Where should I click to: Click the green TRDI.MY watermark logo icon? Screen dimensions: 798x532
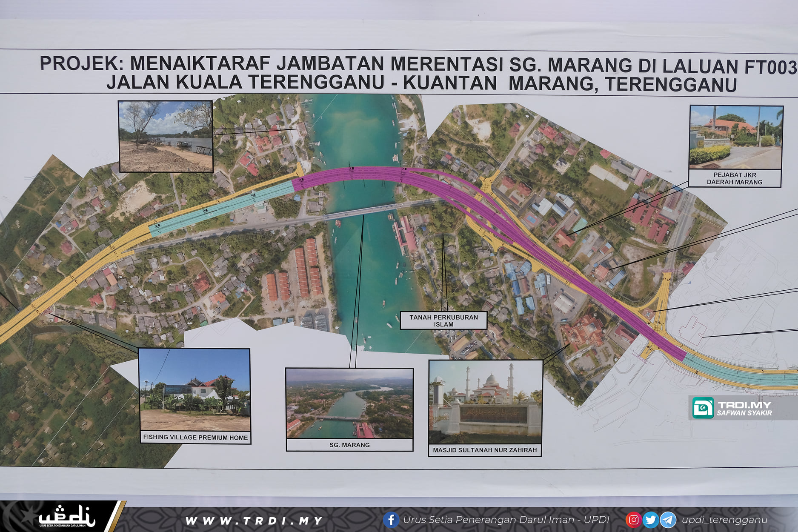tap(703, 408)
